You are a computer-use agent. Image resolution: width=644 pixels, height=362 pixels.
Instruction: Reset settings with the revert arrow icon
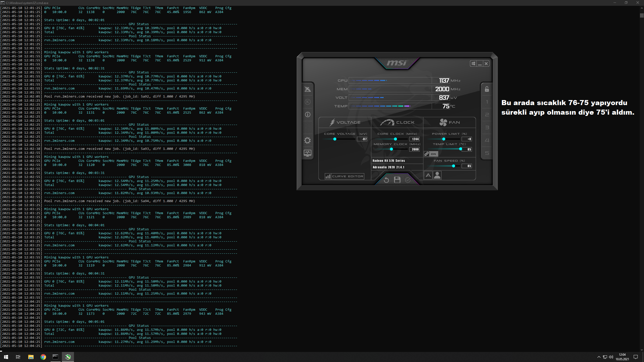point(386,180)
